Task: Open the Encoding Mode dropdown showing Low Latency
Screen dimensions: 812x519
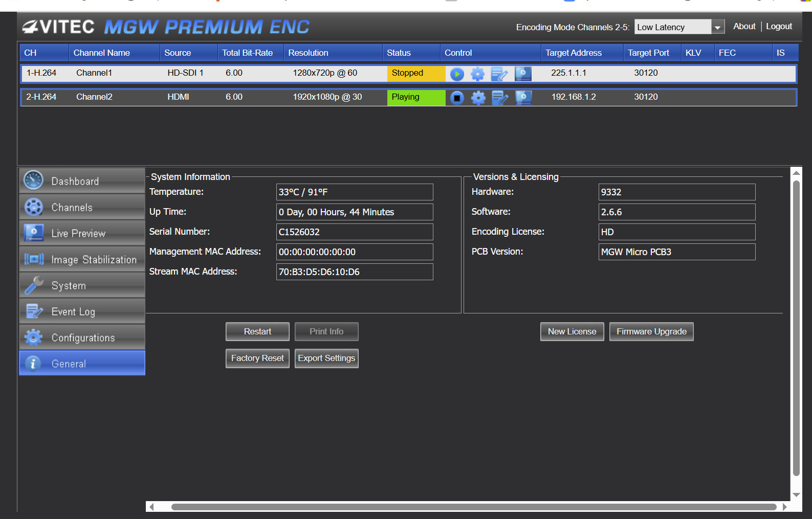Action: coord(679,27)
